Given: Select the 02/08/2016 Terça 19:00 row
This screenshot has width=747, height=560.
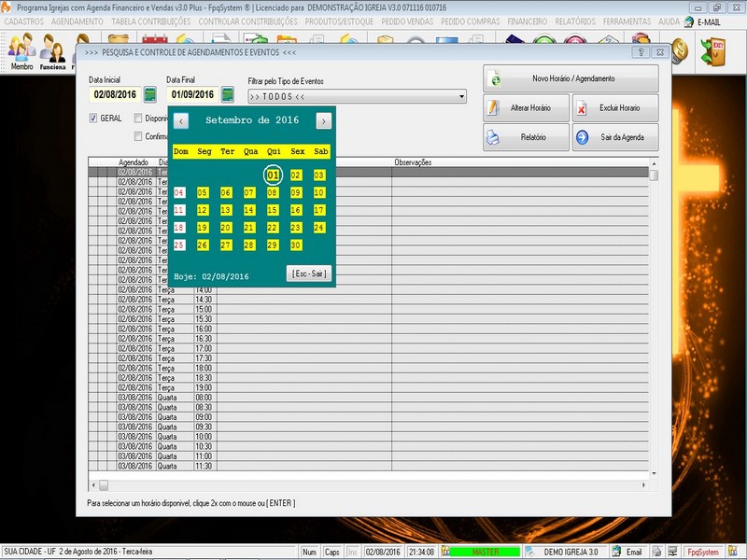Looking at the screenshot, I should tap(368, 387).
